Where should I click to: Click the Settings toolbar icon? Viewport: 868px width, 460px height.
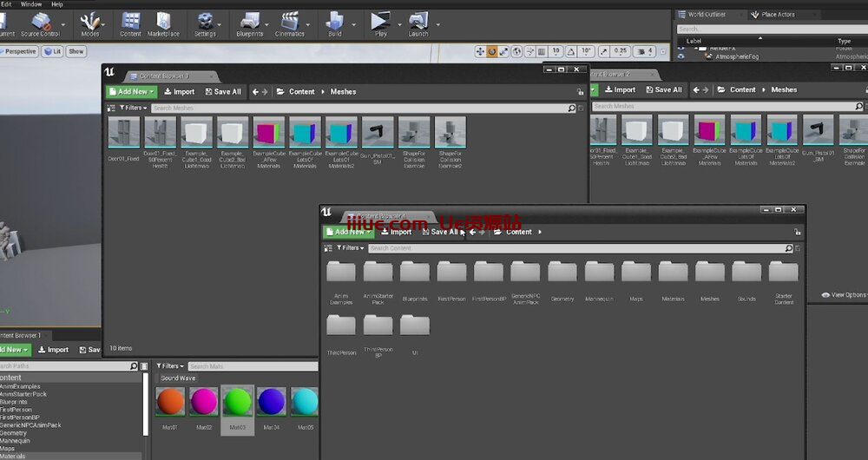tap(205, 23)
